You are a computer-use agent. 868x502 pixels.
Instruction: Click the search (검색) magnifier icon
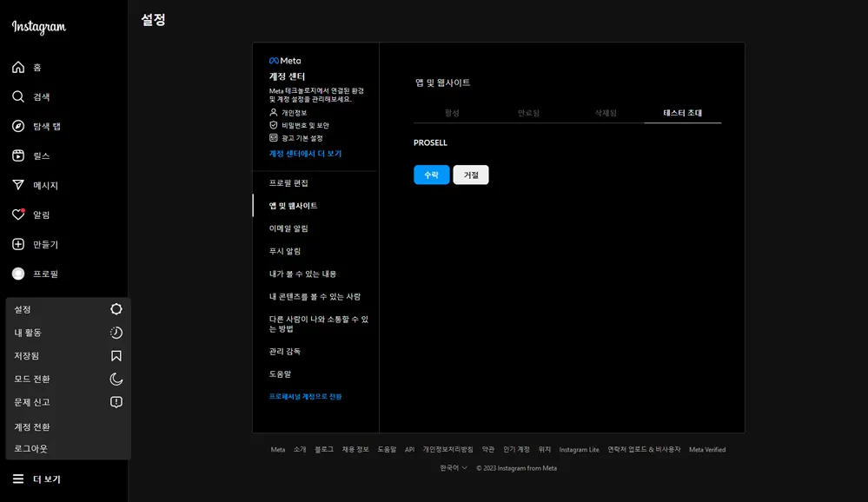pos(18,97)
